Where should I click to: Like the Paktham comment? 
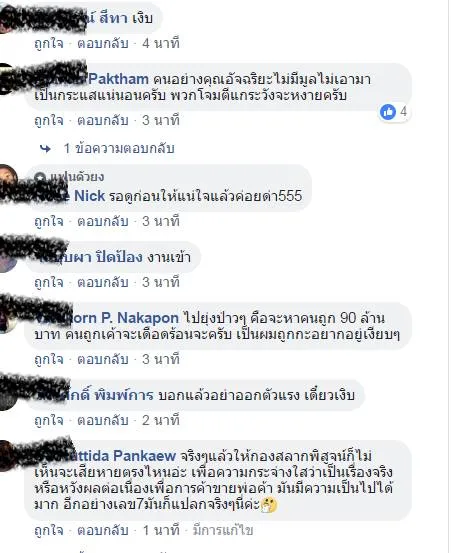point(49,121)
